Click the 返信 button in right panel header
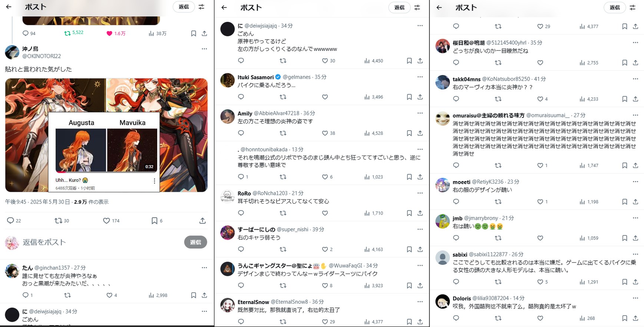The image size is (644, 327). [615, 7]
